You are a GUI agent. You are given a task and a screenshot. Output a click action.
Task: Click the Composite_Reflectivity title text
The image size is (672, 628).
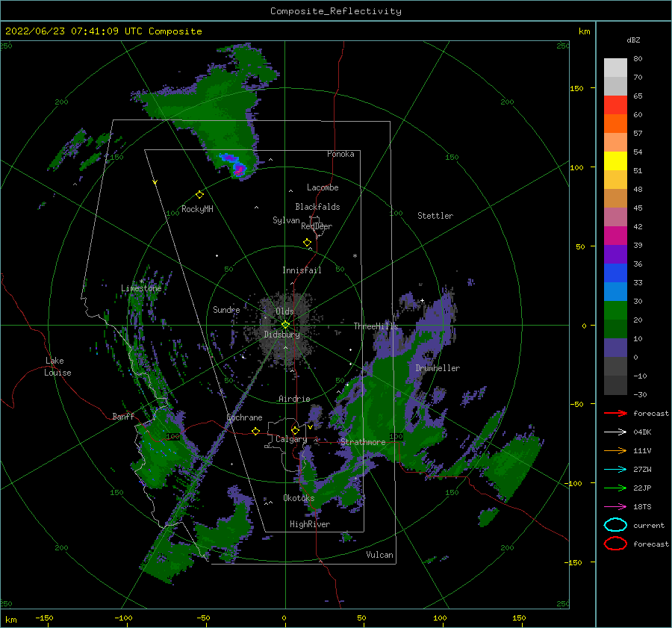click(x=336, y=11)
